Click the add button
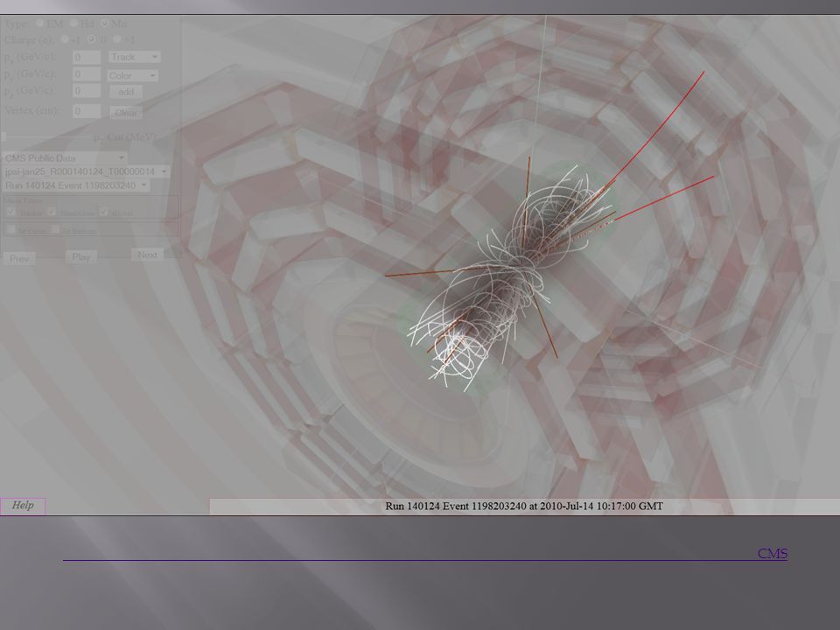 click(x=126, y=92)
